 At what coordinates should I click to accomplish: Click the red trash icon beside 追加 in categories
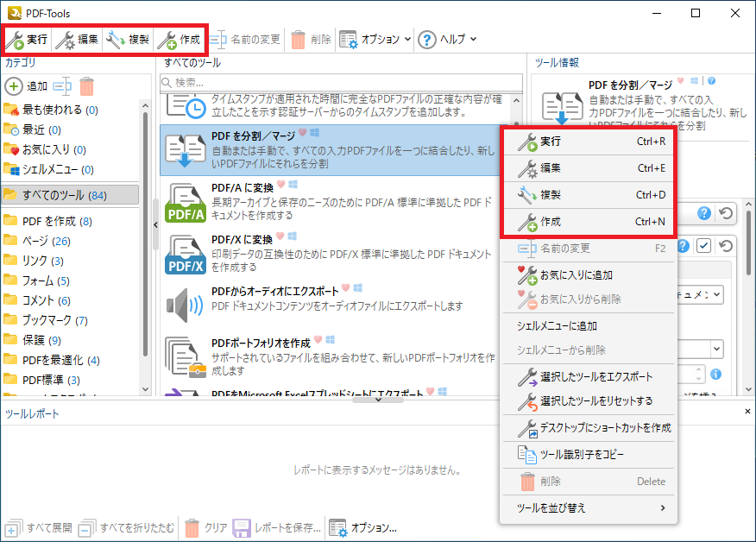[87, 86]
